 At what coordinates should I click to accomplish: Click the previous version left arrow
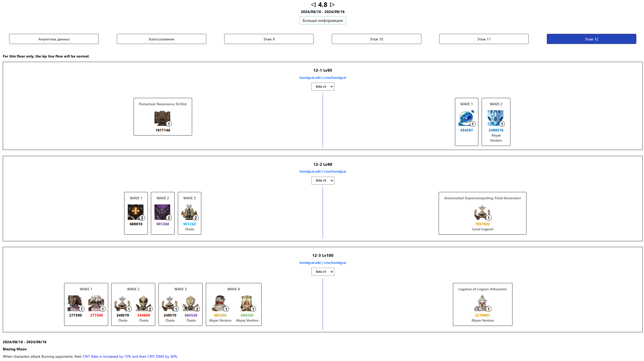[313, 5]
